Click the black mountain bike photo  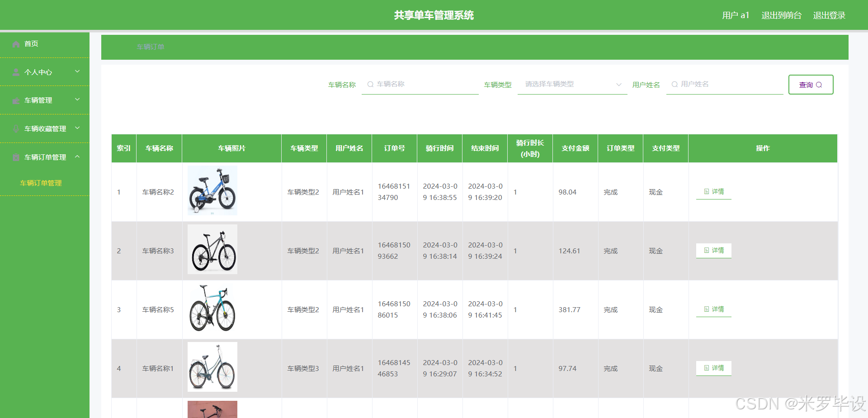212,249
